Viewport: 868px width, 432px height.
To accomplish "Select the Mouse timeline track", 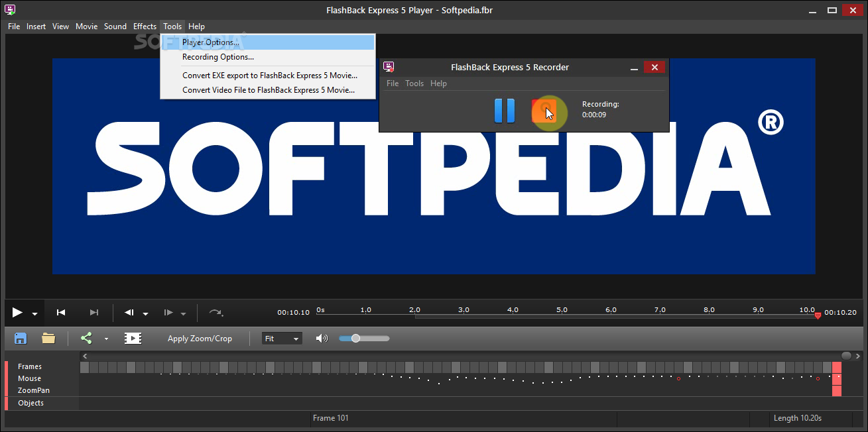I will [29, 378].
